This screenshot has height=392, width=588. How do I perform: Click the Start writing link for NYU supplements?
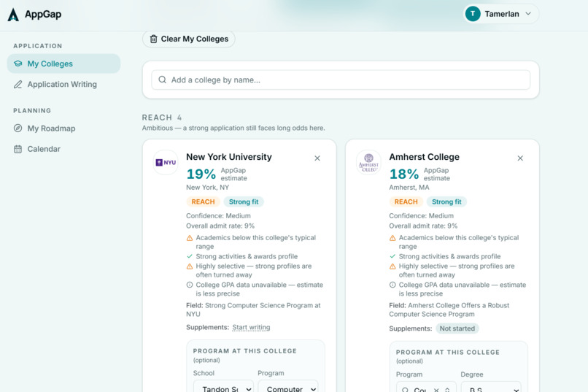click(251, 328)
